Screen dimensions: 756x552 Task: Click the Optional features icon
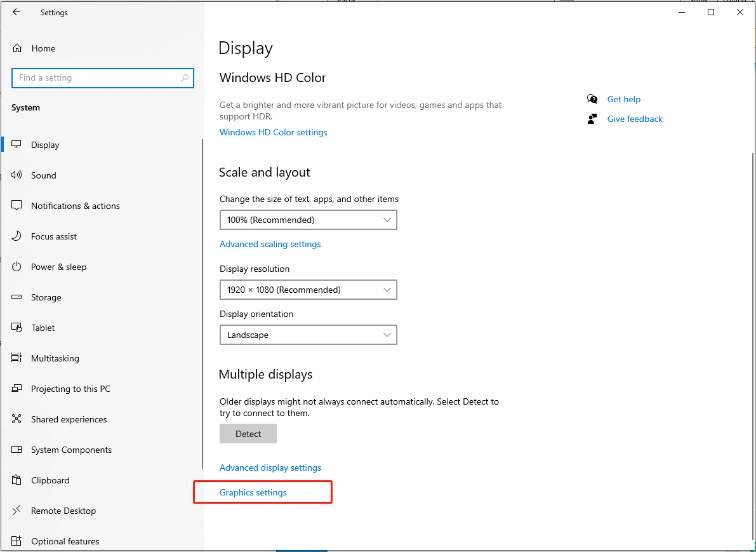click(x=17, y=541)
